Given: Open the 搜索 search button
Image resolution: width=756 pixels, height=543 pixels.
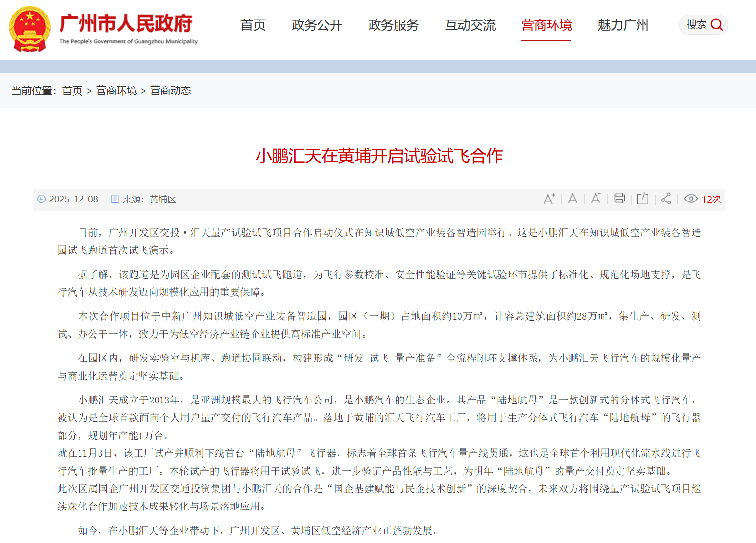Looking at the screenshot, I should coord(703,24).
